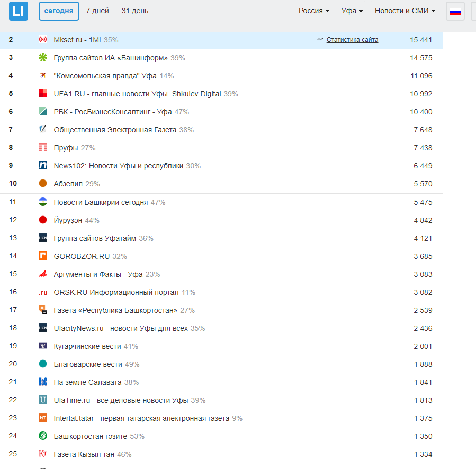Click the Башинформ green asterisk favicon
476x469 pixels.
click(x=43, y=58)
